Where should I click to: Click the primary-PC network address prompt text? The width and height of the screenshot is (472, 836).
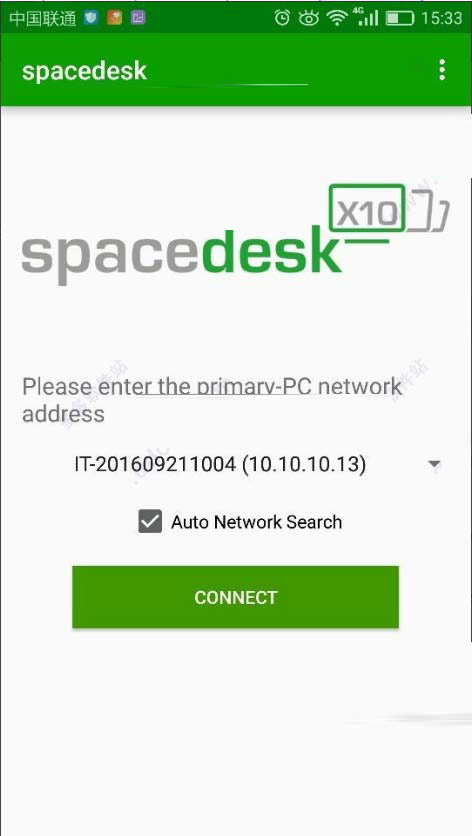point(212,399)
